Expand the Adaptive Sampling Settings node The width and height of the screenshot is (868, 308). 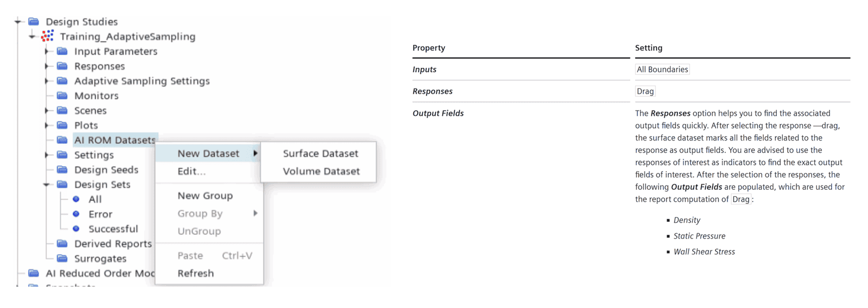click(x=47, y=81)
